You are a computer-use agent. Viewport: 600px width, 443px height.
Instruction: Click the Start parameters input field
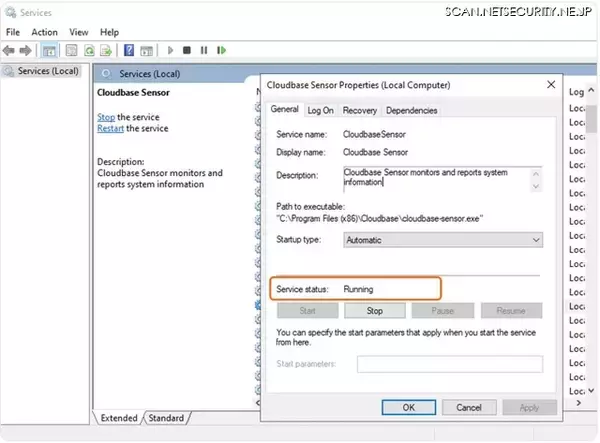(450, 364)
